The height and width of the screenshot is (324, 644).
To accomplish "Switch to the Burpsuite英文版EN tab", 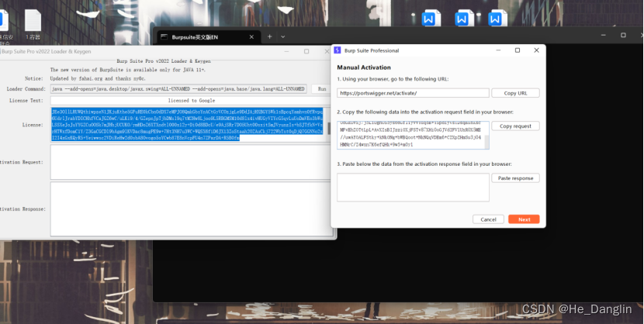I will (x=209, y=37).
